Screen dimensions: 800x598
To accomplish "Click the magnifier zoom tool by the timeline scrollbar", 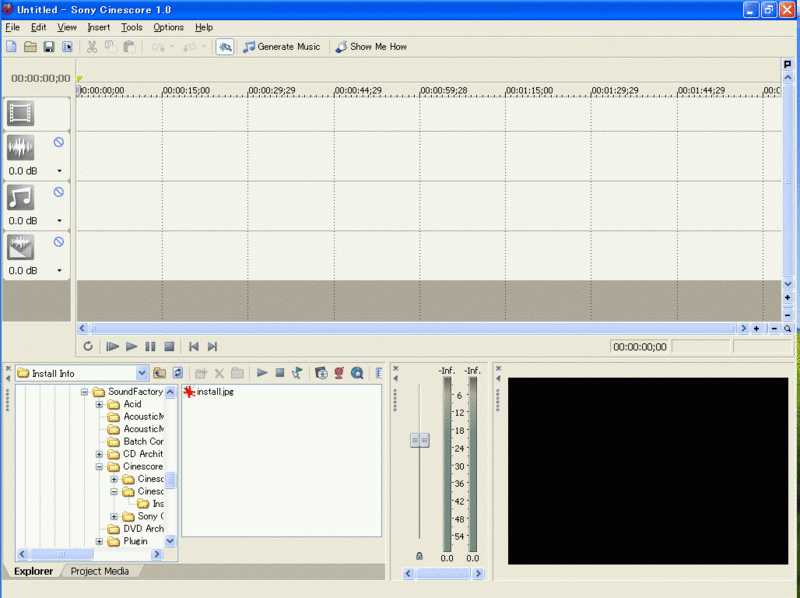I will (x=788, y=329).
